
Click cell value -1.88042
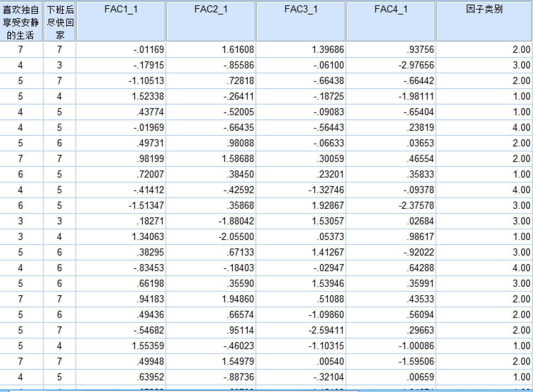(x=236, y=221)
